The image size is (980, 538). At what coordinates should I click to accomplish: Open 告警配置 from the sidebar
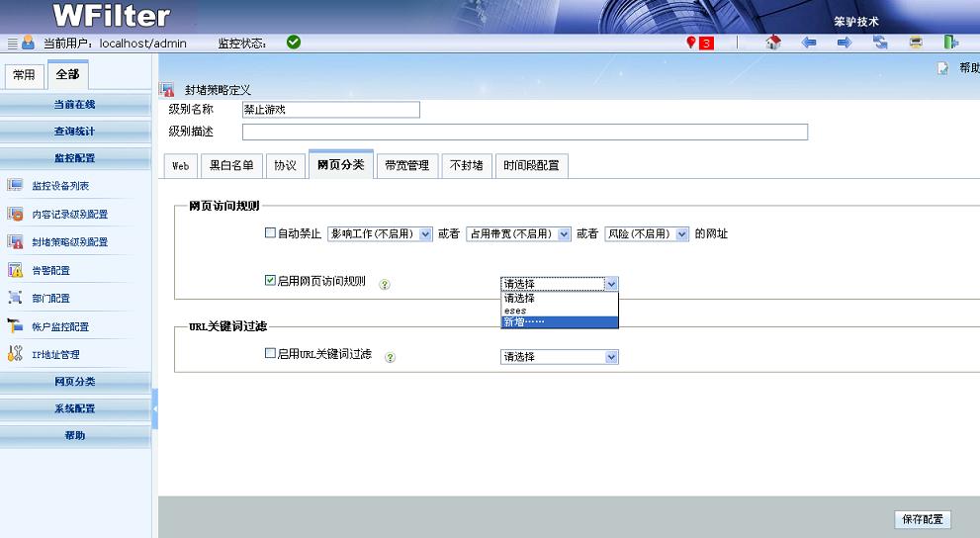click(50, 270)
